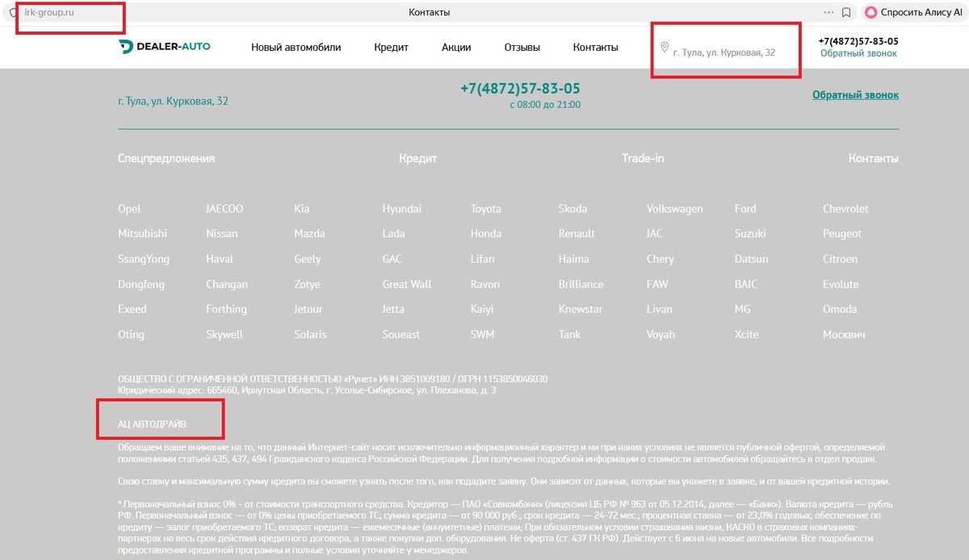Select Renault brand link

(577, 233)
